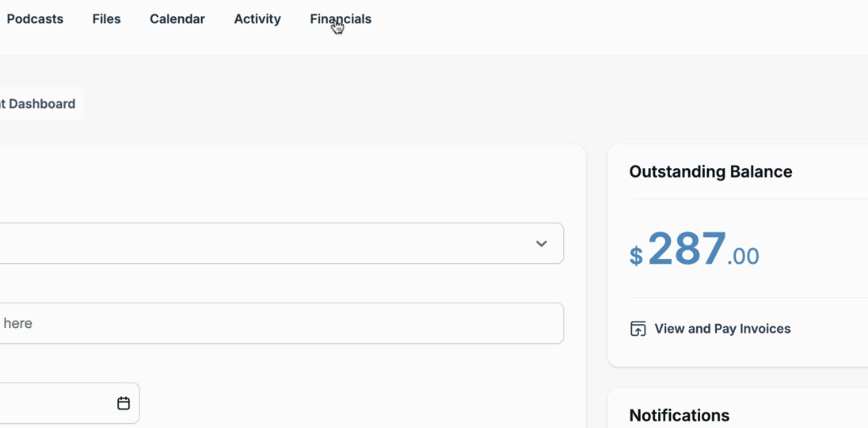Go to the Activity tab

pyautogui.click(x=257, y=19)
